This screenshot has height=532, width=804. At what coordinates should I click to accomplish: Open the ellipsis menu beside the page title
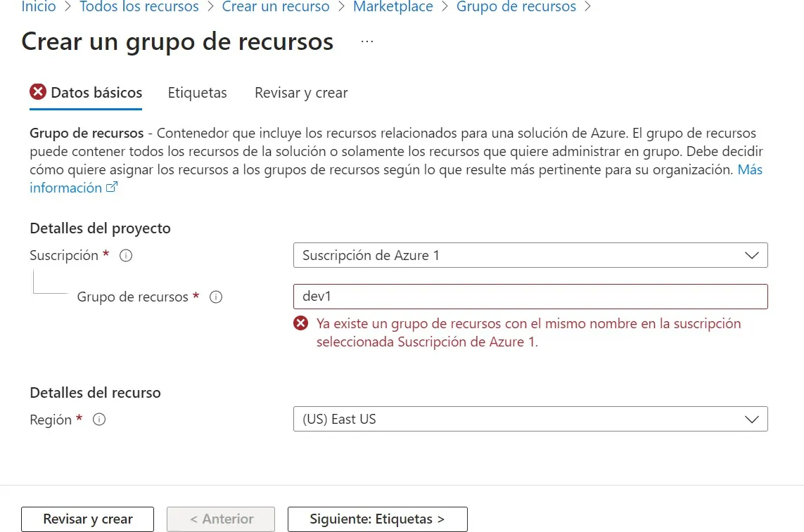tap(366, 41)
